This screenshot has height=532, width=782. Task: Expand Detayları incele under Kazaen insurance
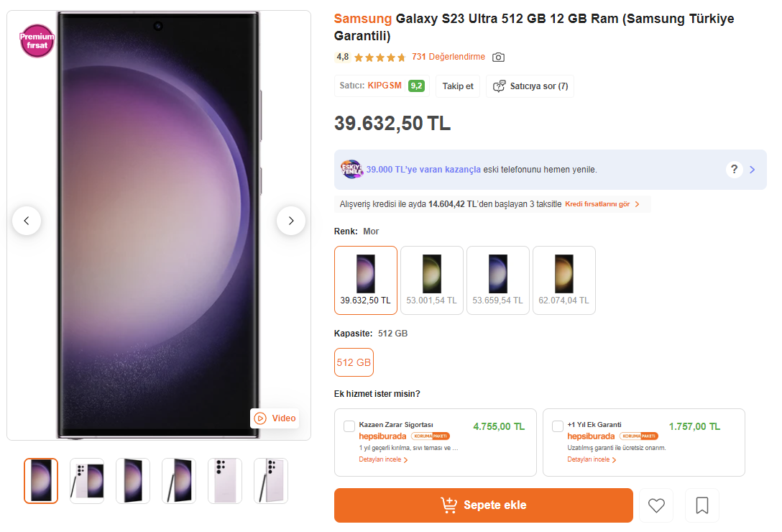pos(383,459)
